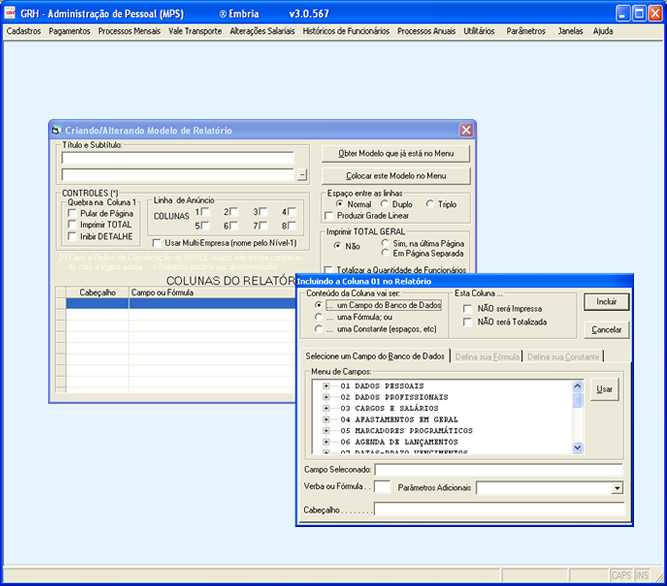Select um Campo do Banco de Dados

318,305
